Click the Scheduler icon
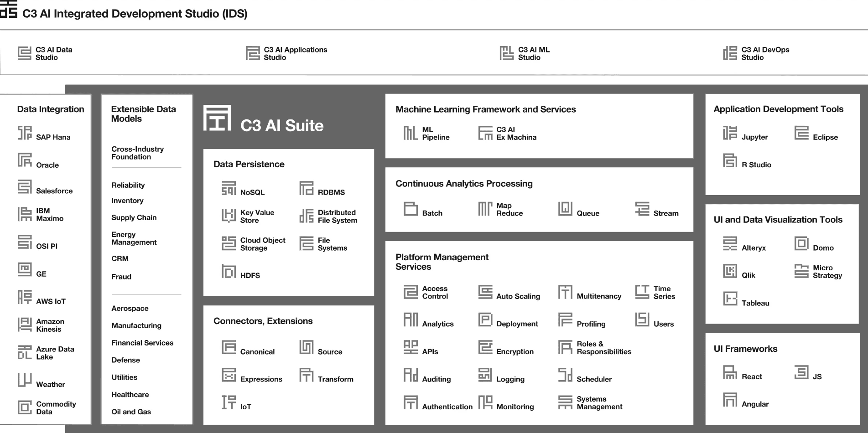Image resolution: width=868 pixels, height=433 pixels. click(565, 375)
